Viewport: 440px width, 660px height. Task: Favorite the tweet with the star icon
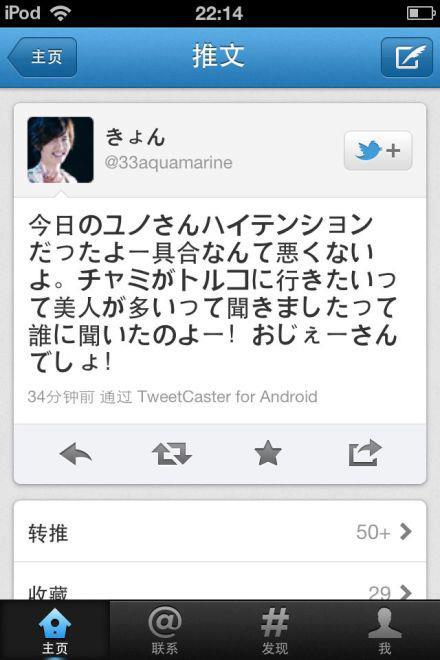pos(268,453)
